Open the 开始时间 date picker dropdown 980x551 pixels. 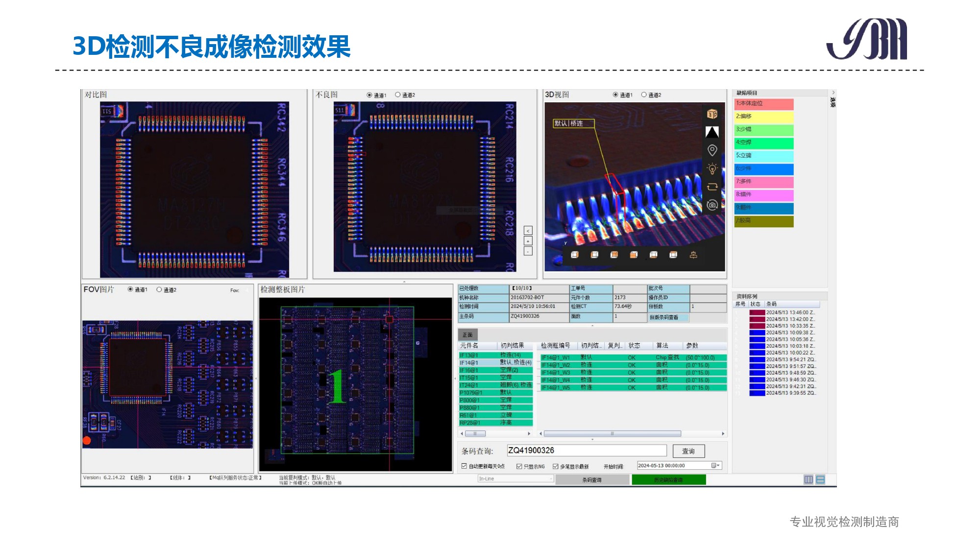[x=715, y=466]
